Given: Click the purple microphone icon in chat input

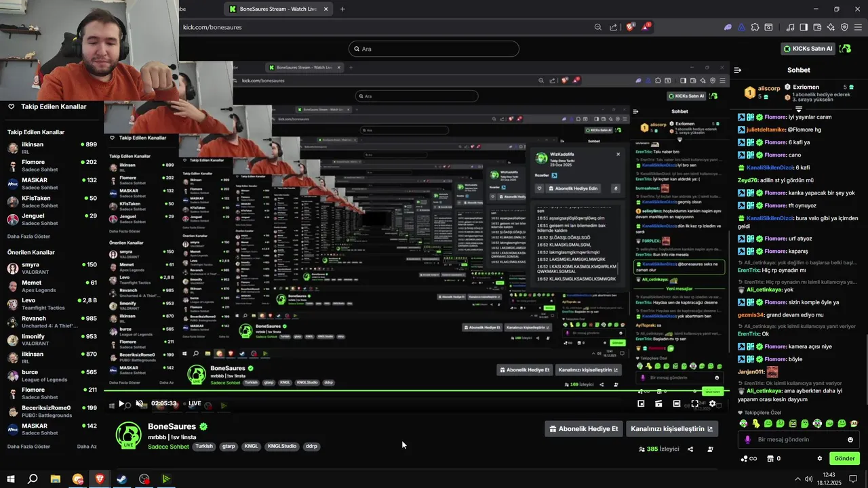Looking at the screenshot, I should (747, 439).
